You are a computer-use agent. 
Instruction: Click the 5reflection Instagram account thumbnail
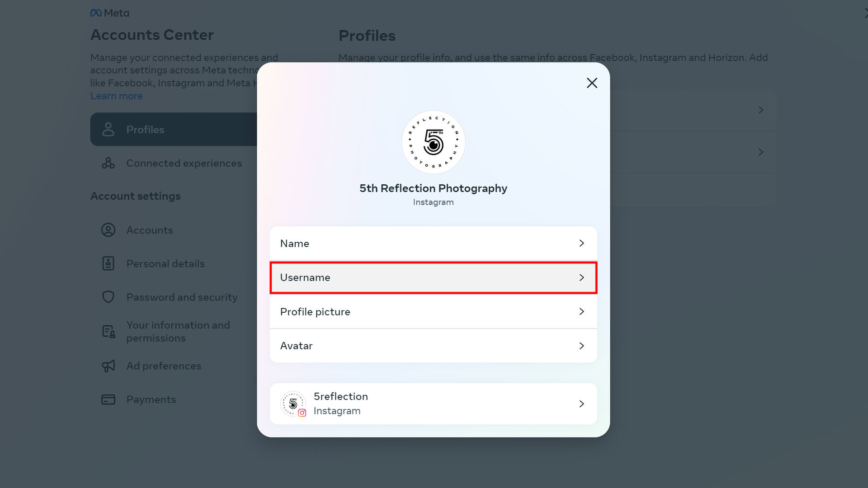tap(293, 404)
